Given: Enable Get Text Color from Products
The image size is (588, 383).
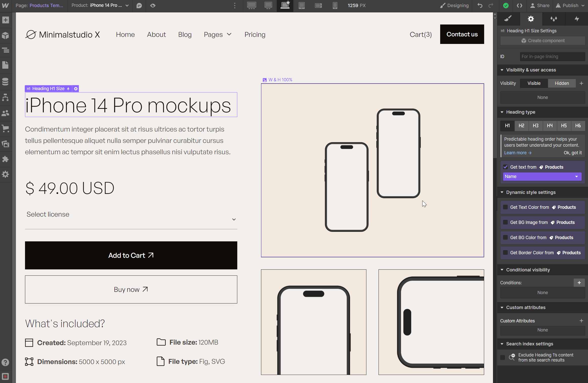Looking at the screenshot, I should [506, 207].
